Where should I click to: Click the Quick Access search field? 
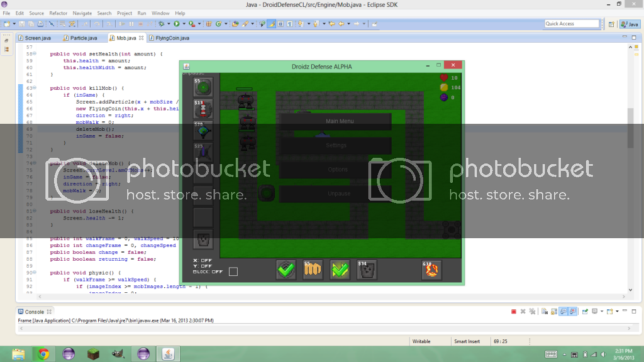[572, 24]
